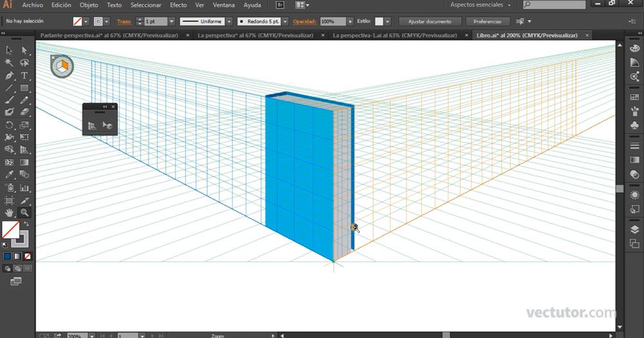This screenshot has width=644, height=338.
Task: Open the Ventana menu
Action: 224,5
